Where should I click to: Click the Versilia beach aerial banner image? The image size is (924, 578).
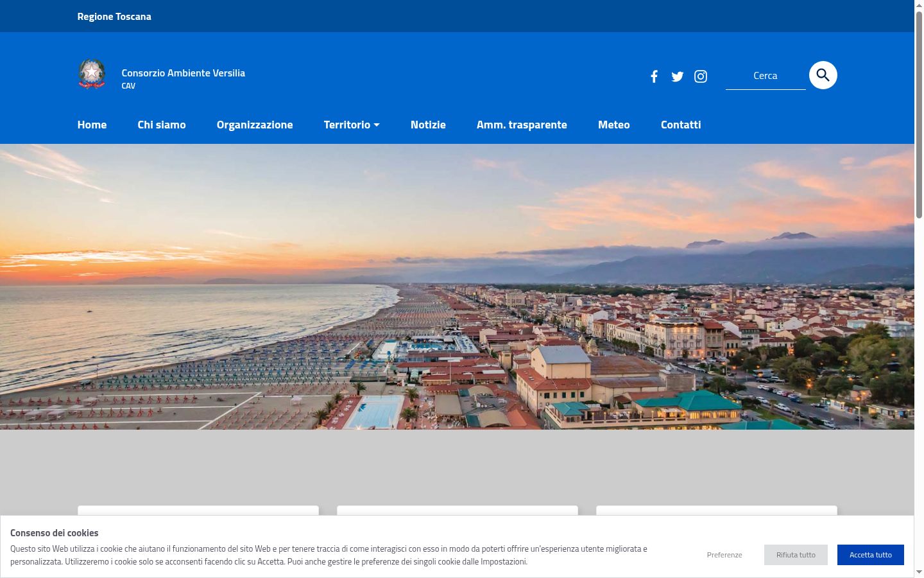point(457,286)
